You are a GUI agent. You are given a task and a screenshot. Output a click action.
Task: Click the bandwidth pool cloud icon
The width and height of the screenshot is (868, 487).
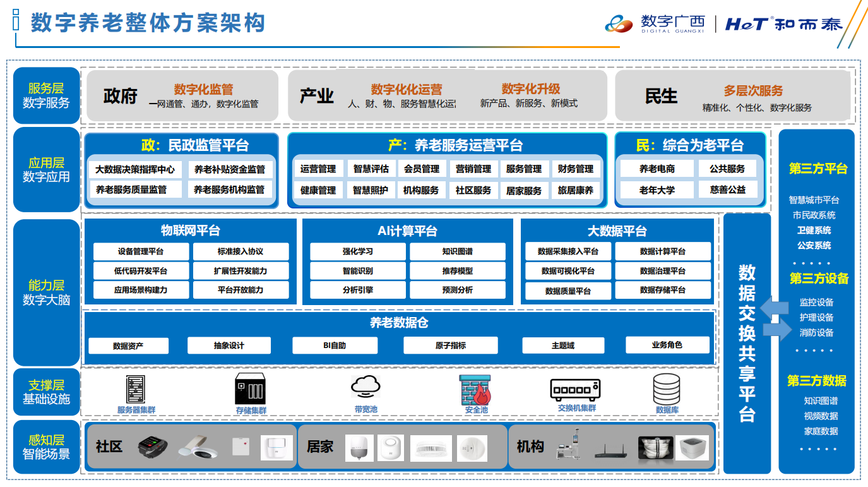366,387
